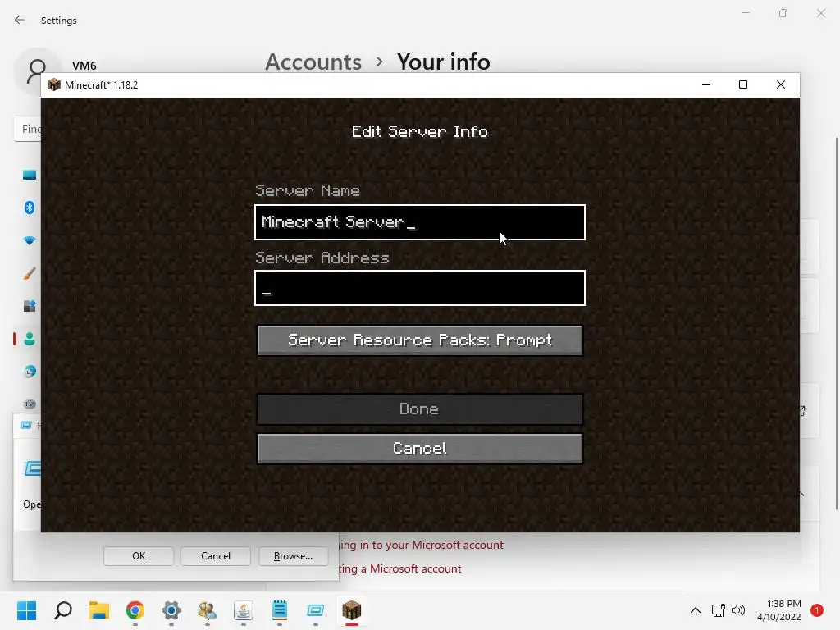Open Bluetooth & devices icon in Settings sidebar
The image size is (840, 630).
[x=30, y=208]
